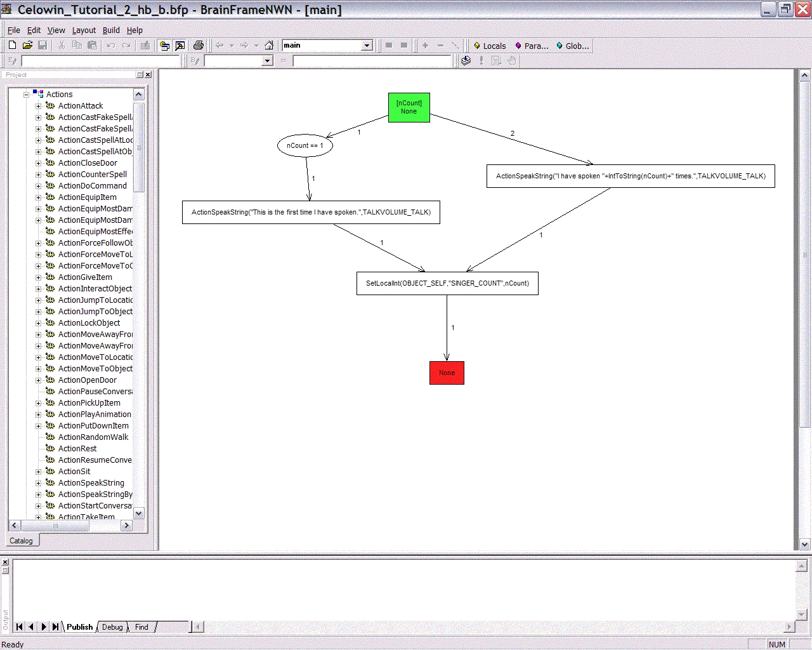Click the output window toggle icon
Image resolution: width=812 pixels, height=650 pixels.
coord(180,45)
